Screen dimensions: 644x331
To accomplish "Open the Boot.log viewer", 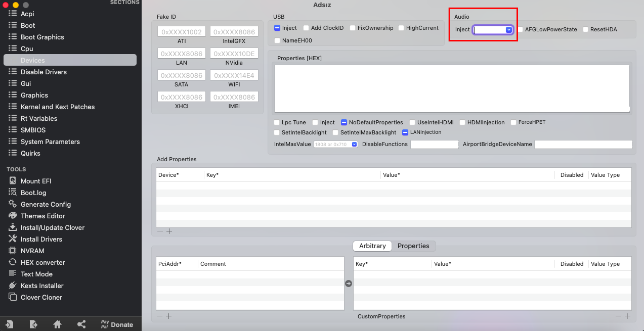I will [x=33, y=193].
